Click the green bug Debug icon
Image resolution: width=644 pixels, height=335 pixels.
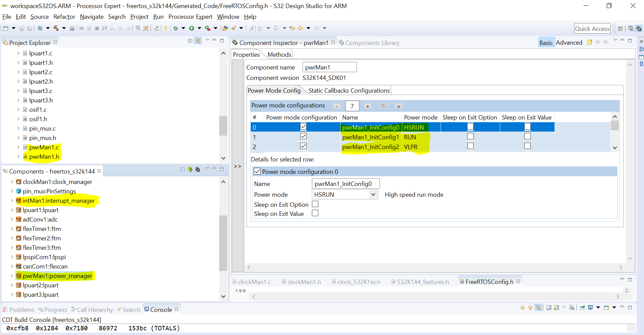pyautogui.click(x=175, y=28)
